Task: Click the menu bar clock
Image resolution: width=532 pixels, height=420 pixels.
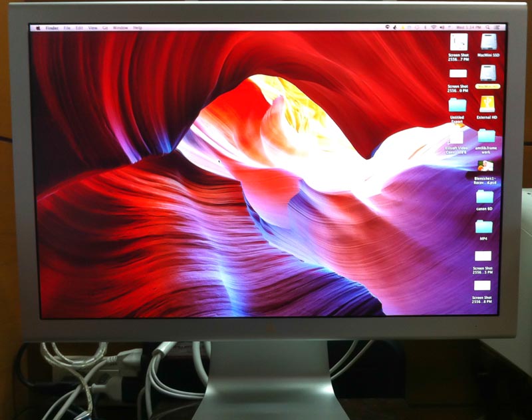Action: pyautogui.click(x=469, y=27)
